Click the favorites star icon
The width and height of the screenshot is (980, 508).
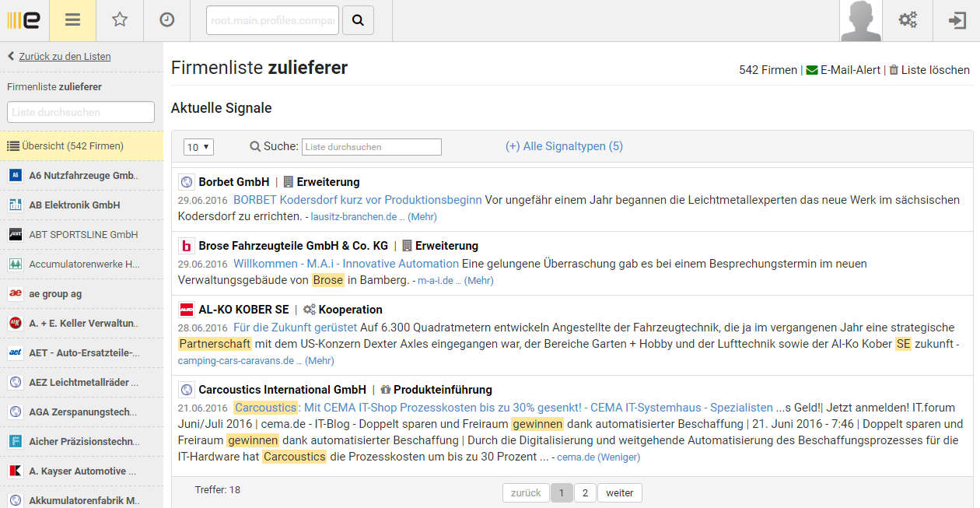(x=120, y=20)
